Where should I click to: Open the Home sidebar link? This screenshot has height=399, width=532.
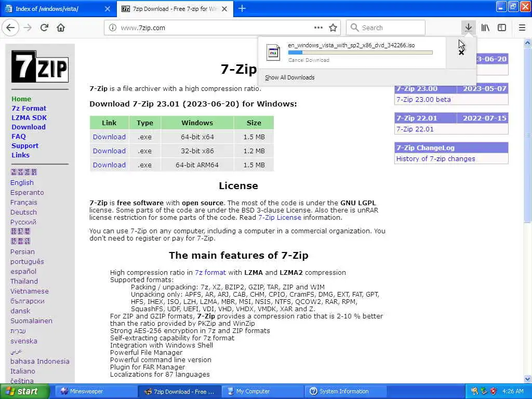(x=21, y=99)
